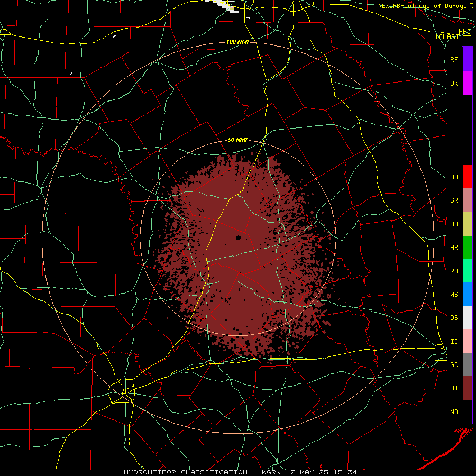Click the IC legend label
The width and height of the screenshot is (476, 476).
(454, 342)
